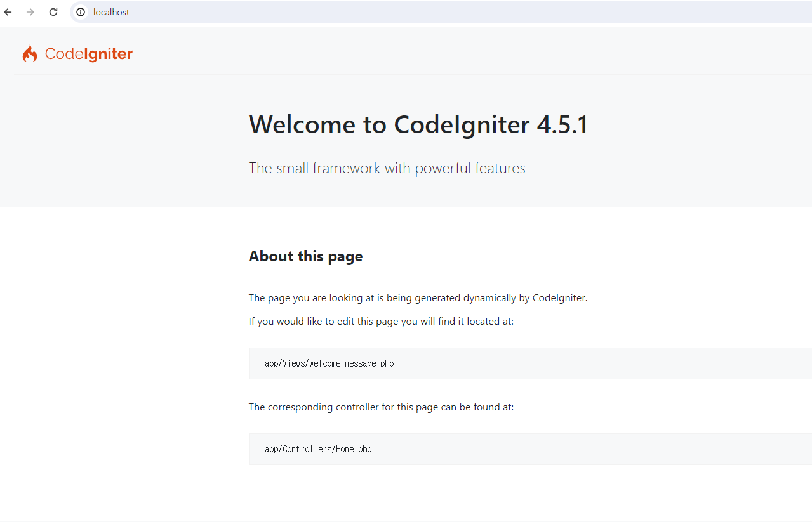Screen dimensions: 812x522
Task: Select the app/Controllers/Home.php path
Action: pyautogui.click(x=318, y=449)
